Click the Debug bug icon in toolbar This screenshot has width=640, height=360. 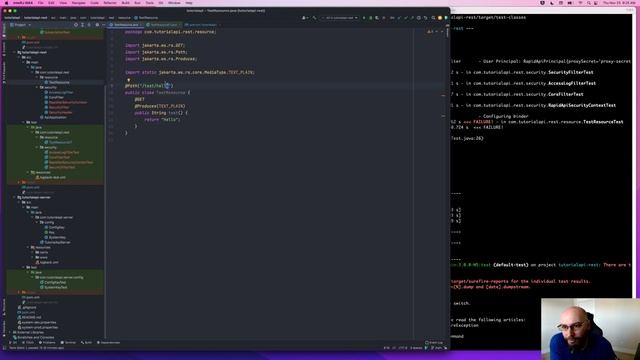click(371, 18)
